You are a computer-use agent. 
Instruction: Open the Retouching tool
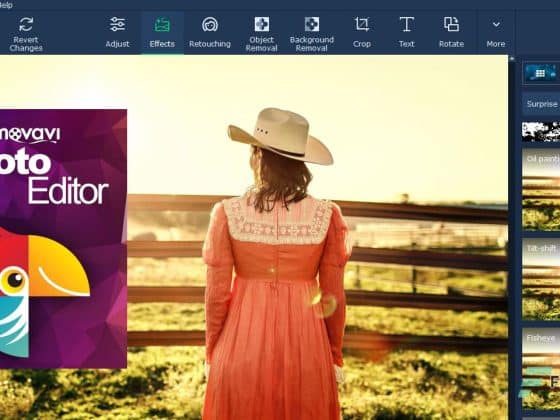[210, 33]
